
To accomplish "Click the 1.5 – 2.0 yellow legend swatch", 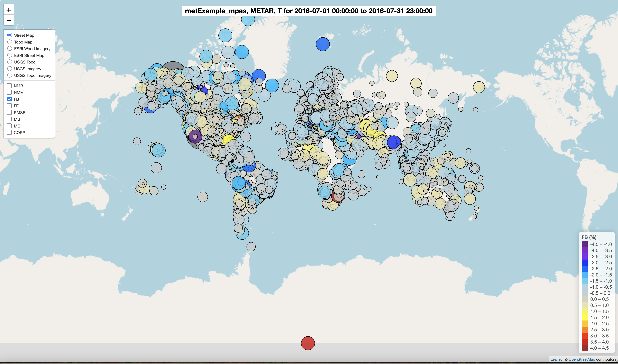I will tap(585, 317).
